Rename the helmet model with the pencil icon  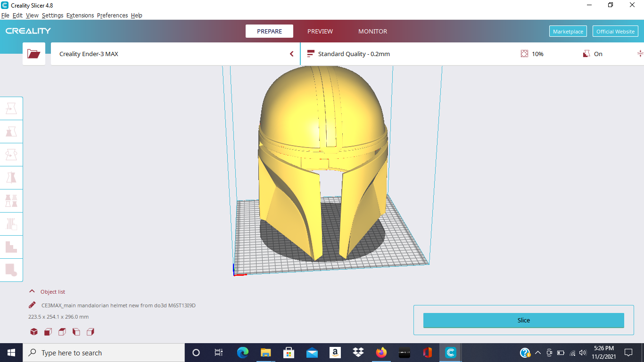[32, 305]
